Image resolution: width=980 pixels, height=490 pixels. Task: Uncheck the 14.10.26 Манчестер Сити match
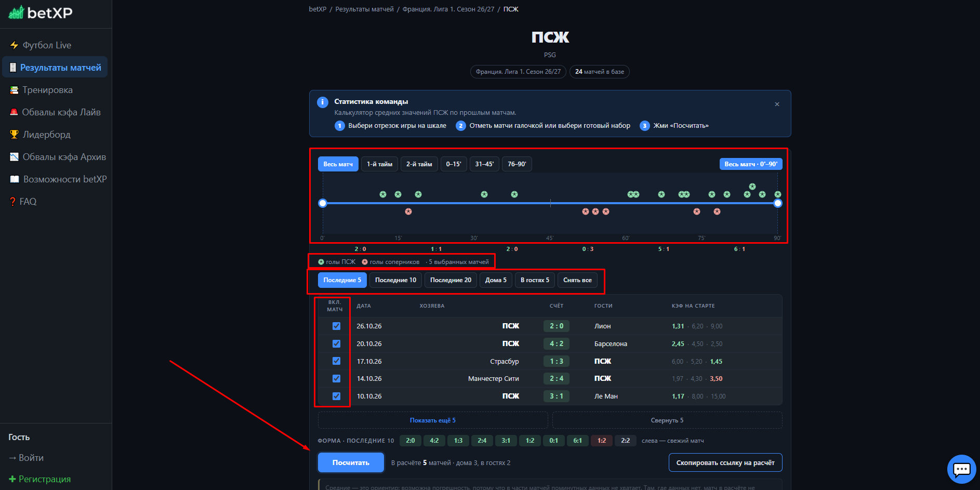coord(336,378)
